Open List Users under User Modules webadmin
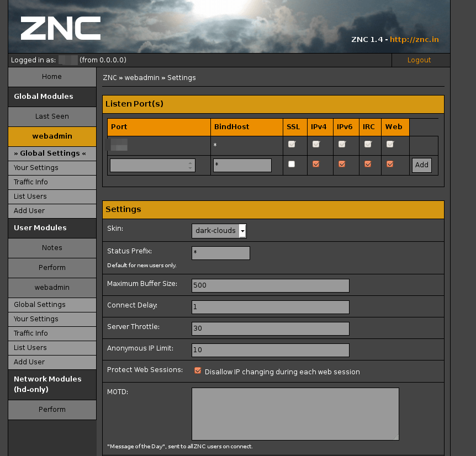The height and width of the screenshot is (456, 476). (x=52, y=347)
